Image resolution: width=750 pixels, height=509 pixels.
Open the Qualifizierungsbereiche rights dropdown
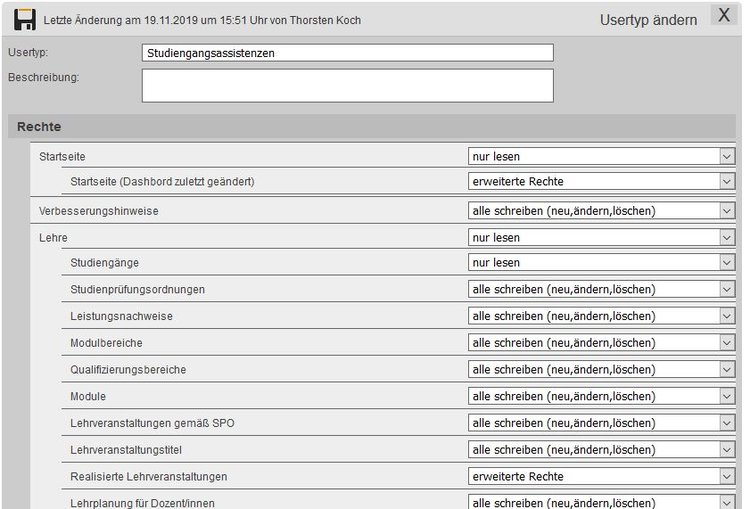(x=601, y=369)
